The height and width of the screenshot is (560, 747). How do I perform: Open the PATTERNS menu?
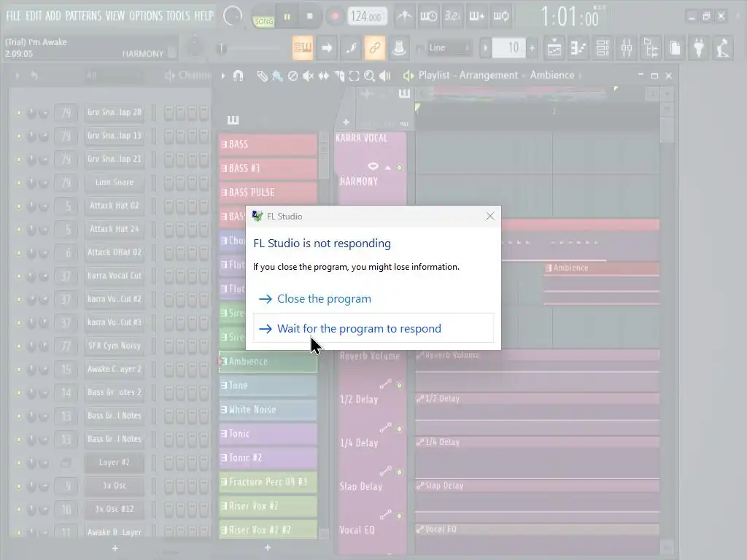coord(83,16)
